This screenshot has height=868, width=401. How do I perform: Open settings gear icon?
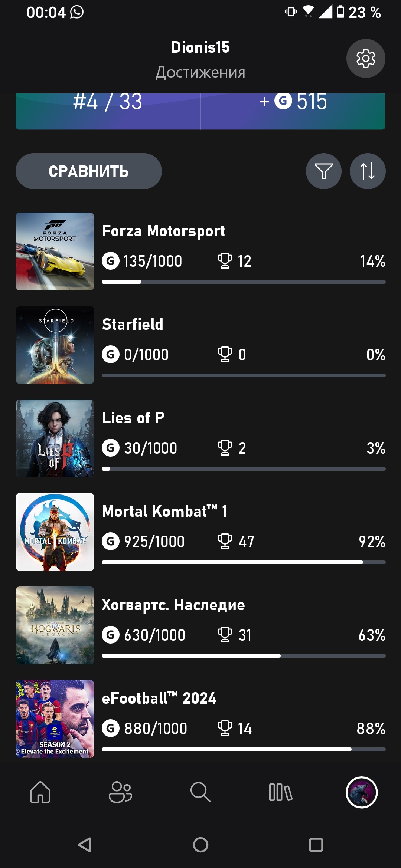tap(366, 59)
